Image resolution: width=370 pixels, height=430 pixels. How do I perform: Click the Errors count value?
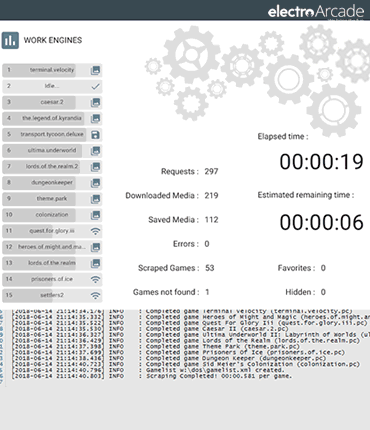click(x=207, y=244)
